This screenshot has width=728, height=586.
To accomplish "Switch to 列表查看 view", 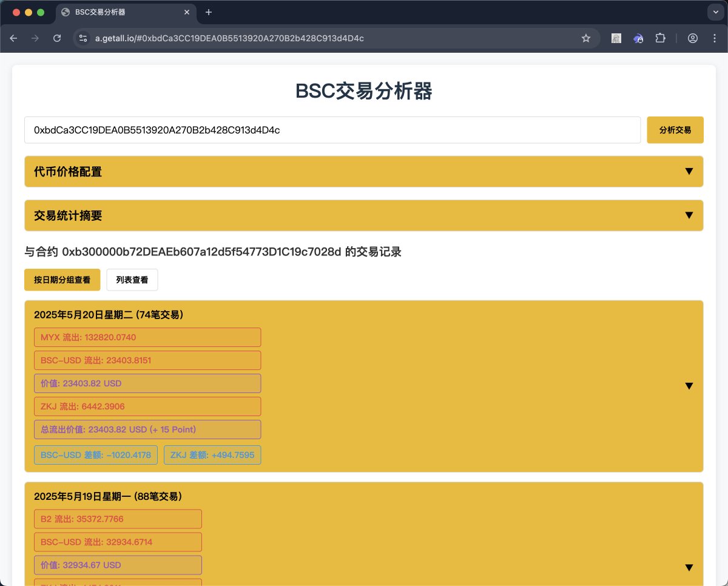I will (132, 280).
